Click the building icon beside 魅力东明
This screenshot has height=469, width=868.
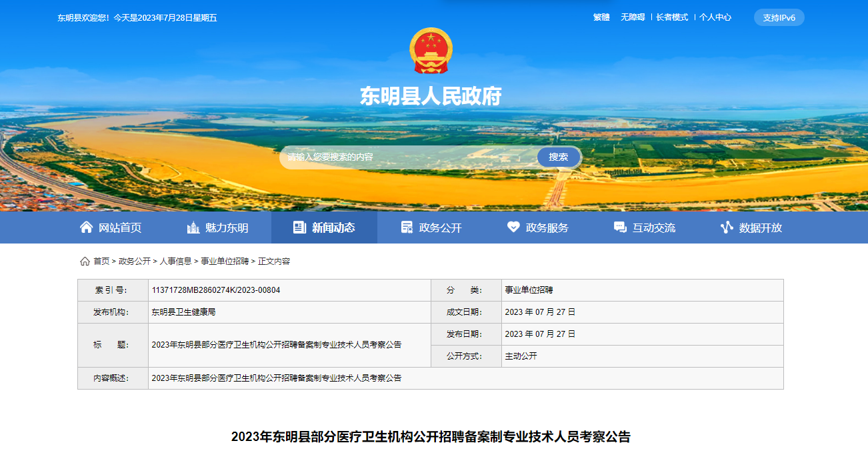tap(193, 227)
